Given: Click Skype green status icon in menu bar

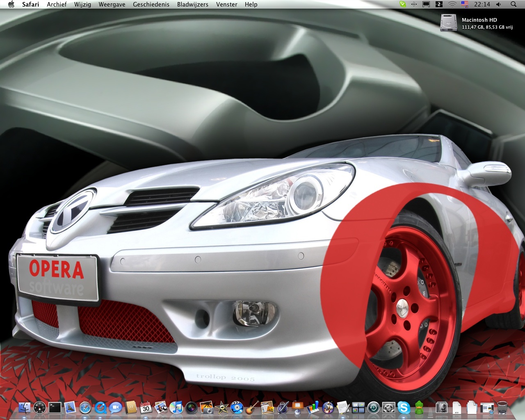Looking at the screenshot, I should coord(403,5).
